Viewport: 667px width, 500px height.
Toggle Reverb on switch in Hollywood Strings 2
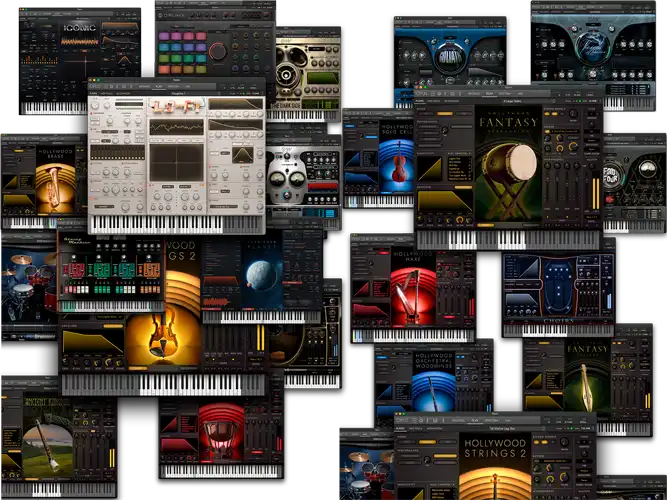point(536,461)
